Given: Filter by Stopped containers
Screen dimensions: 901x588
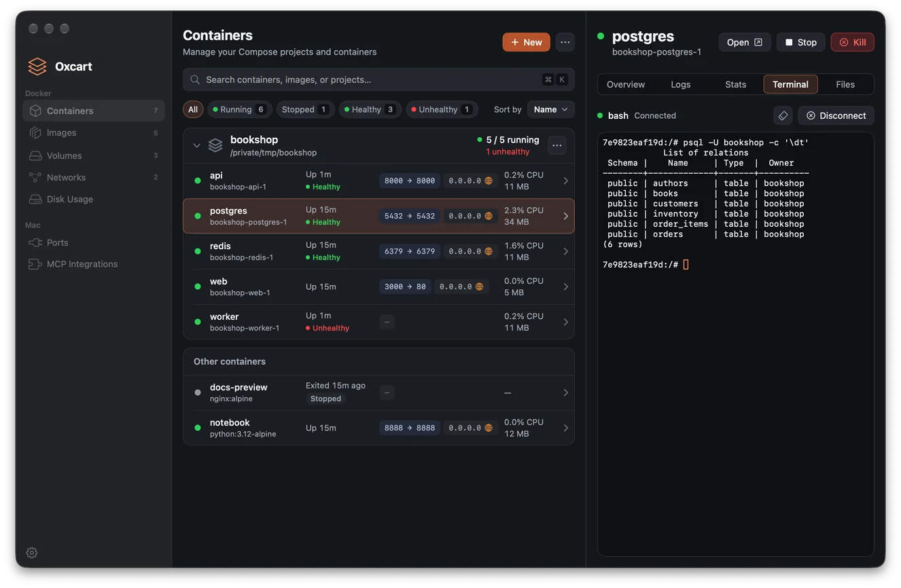Looking at the screenshot, I should pyautogui.click(x=305, y=109).
